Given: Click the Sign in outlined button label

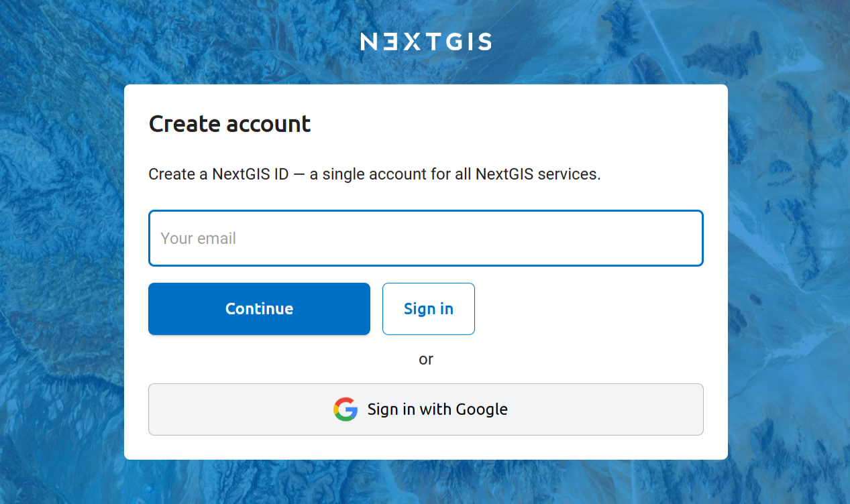Looking at the screenshot, I should 429,308.
